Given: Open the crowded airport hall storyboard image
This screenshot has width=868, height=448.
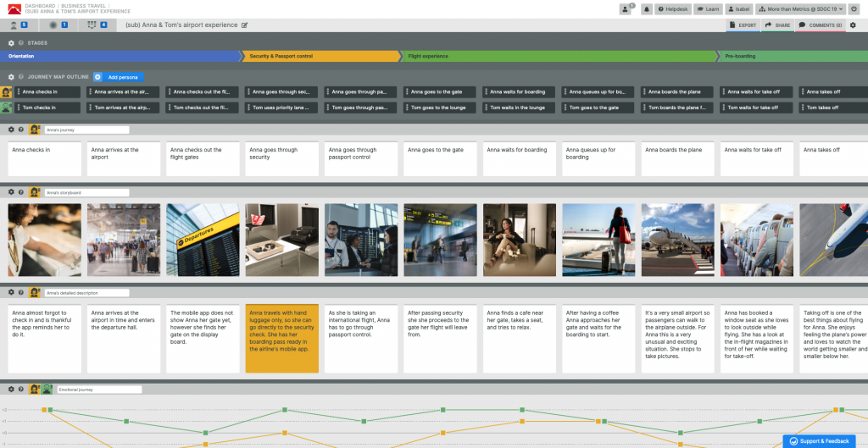Looking at the screenshot, I should pyautogui.click(x=124, y=240).
